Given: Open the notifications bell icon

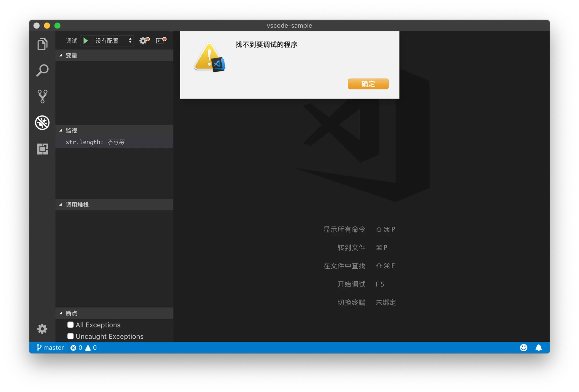Looking at the screenshot, I should click(539, 348).
